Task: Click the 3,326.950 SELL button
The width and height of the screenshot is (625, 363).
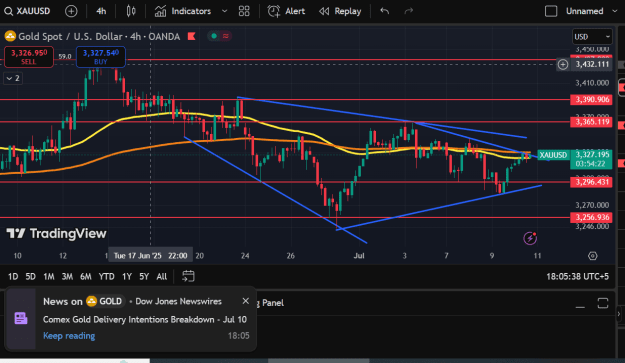Action: (x=29, y=57)
